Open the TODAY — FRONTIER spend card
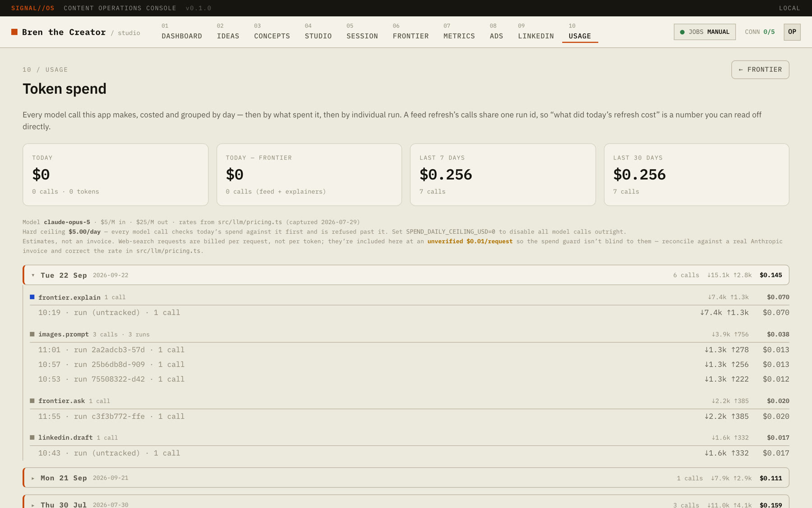Screen dimensions: 812x508 [309, 175]
